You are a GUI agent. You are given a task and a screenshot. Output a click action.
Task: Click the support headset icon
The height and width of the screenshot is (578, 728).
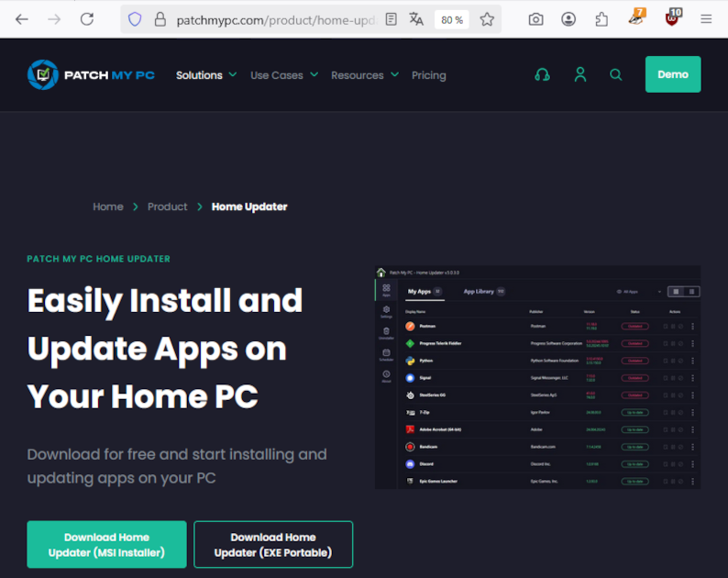click(542, 75)
